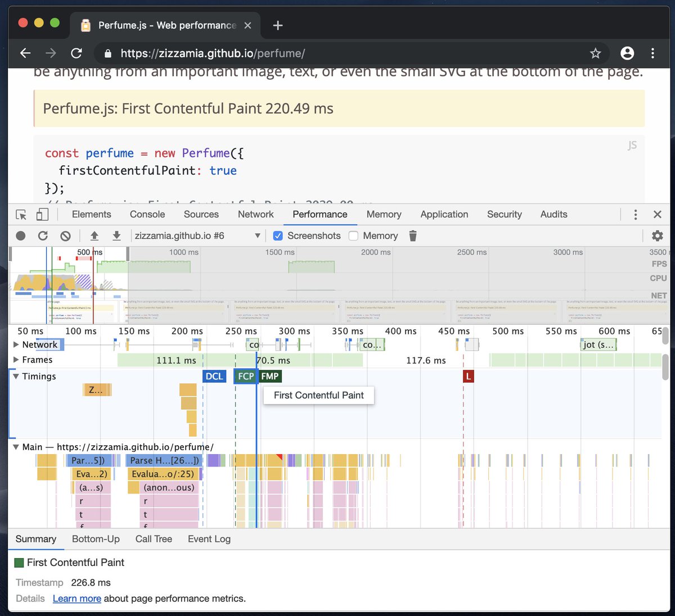675x616 pixels.
Task: Switch to the Bottom-Up tab
Action: pyautogui.click(x=96, y=539)
